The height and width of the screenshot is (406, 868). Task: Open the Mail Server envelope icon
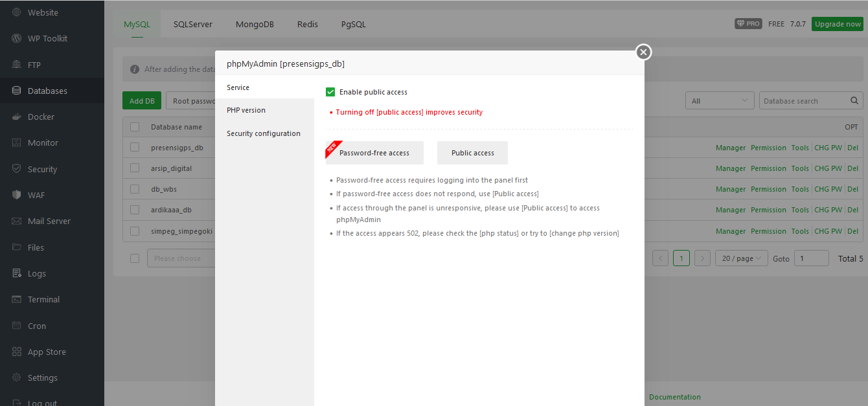(x=16, y=221)
